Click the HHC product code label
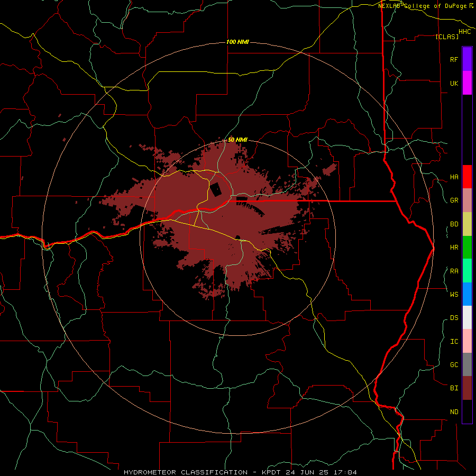Viewport: 476px width, 476px height. tap(464, 32)
